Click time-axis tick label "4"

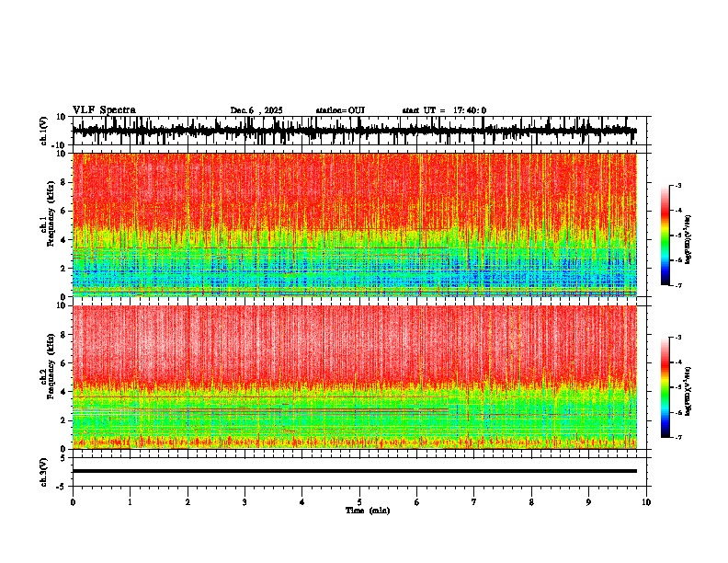click(x=302, y=502)
